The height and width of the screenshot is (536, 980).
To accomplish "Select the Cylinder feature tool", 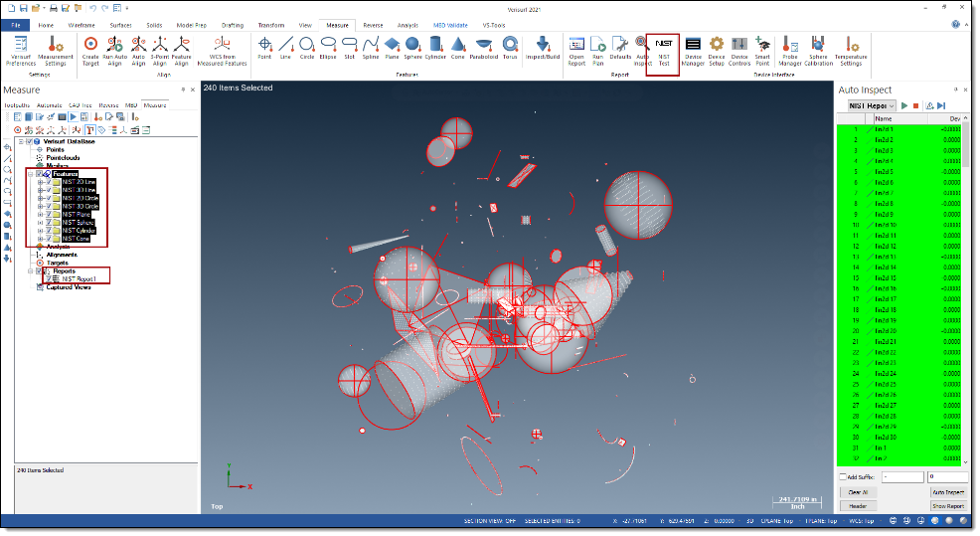I will 435,48.
